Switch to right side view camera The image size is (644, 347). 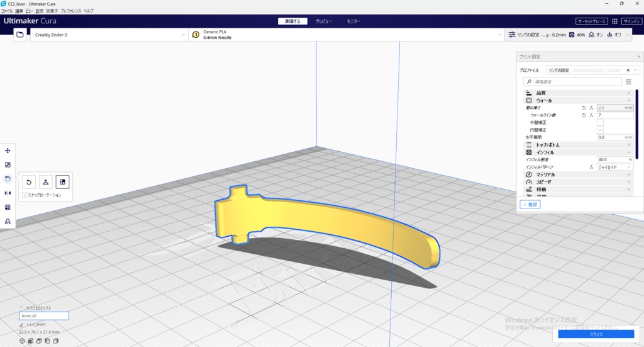56,341
